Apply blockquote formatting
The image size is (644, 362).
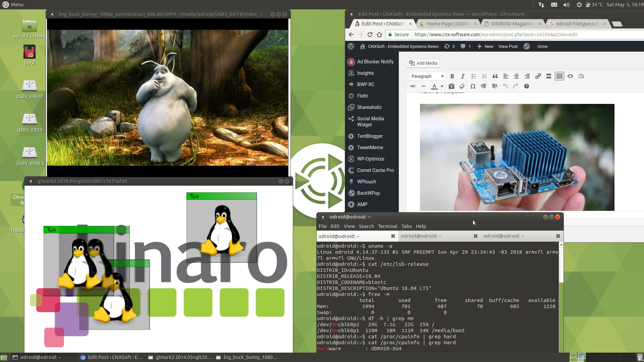[x=495, y=76]
